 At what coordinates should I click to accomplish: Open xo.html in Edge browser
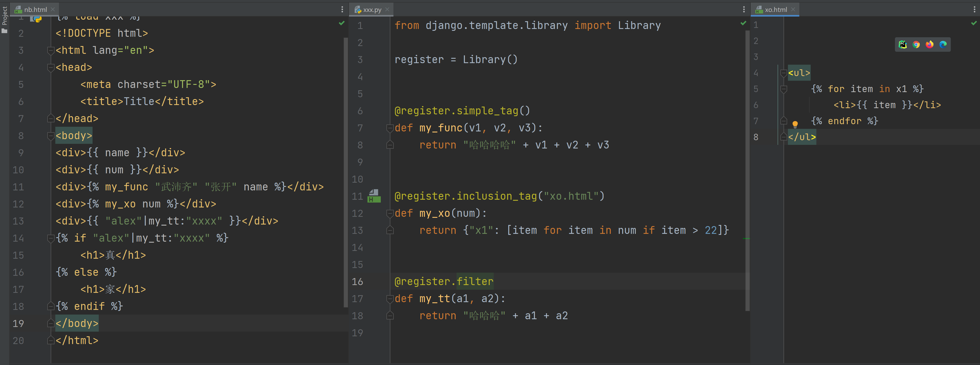click(x=943, y=44)
